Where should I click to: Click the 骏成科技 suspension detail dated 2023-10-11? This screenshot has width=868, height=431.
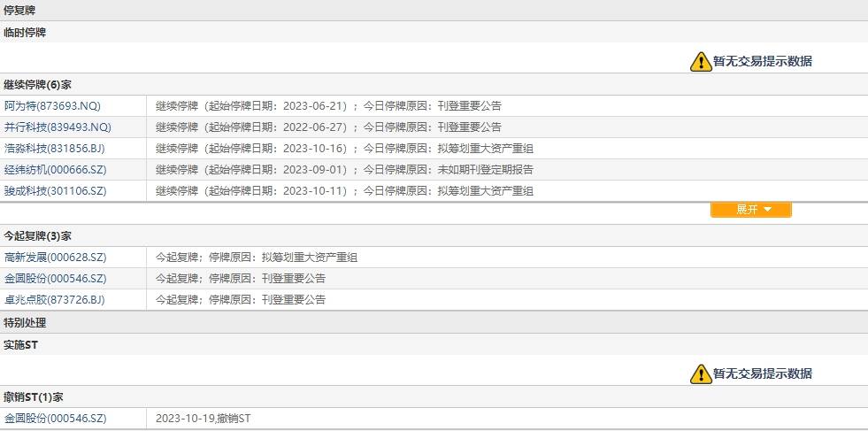tap(344, 191)
